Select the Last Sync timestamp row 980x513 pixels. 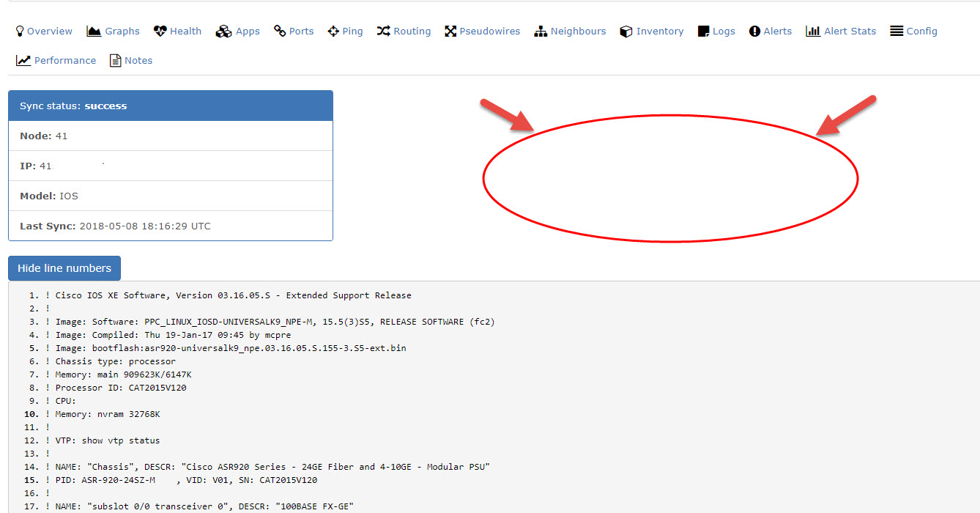[x=170, y=226]
